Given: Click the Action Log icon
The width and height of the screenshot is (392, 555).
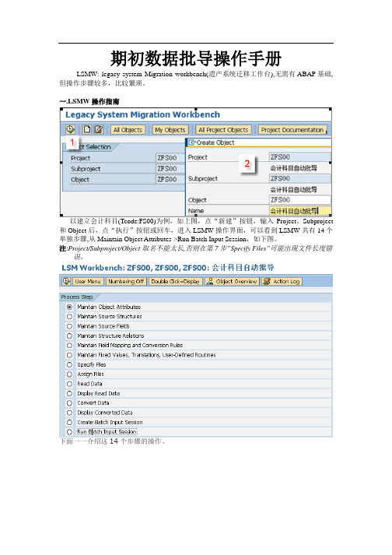Looking at the screenshot, I should [267, 282].
